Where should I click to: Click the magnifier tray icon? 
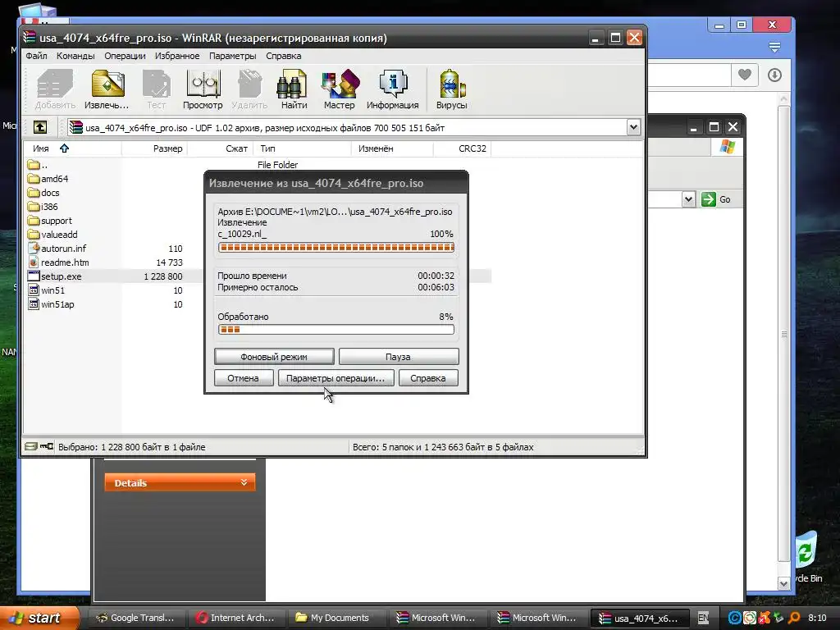coord(794,618)
